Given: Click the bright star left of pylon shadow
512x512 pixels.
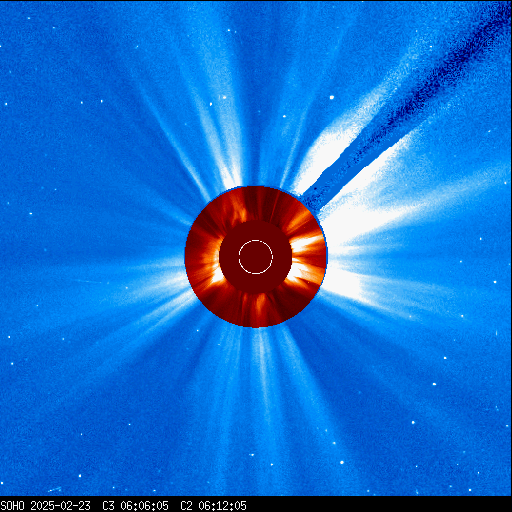Looking at the screenshot, I should coord(332,97).
